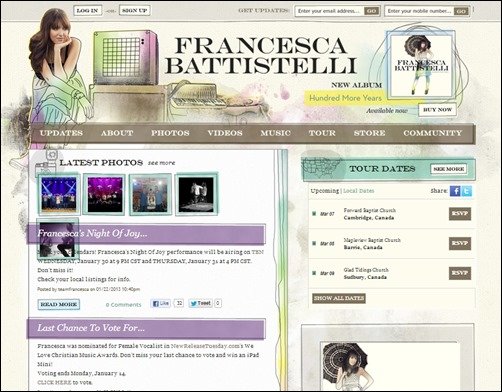The image size is (502, 392).
Task: Open the Glad Tidings Church event link
Action: pyautogui.click(x=366, y=270)
